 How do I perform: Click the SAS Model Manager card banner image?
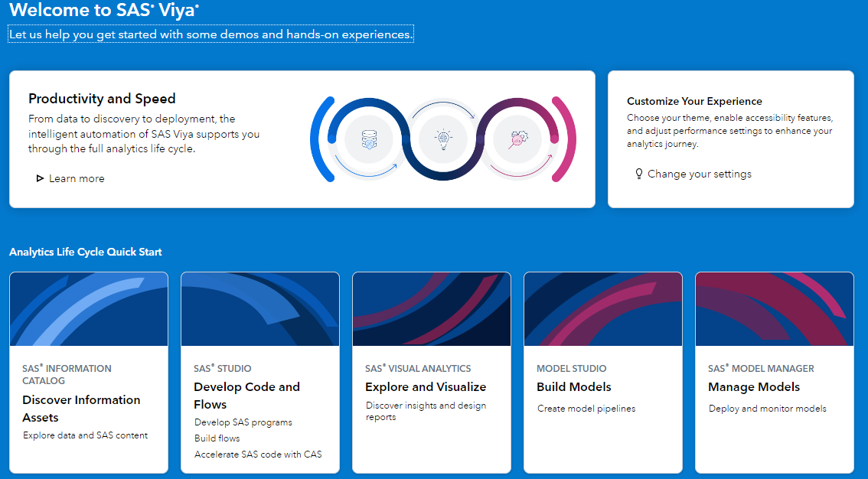[775, 309]
